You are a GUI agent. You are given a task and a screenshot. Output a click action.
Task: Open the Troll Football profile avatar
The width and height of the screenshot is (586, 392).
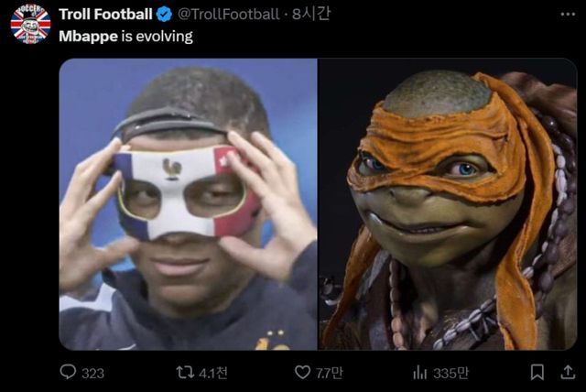click(30, 23)
